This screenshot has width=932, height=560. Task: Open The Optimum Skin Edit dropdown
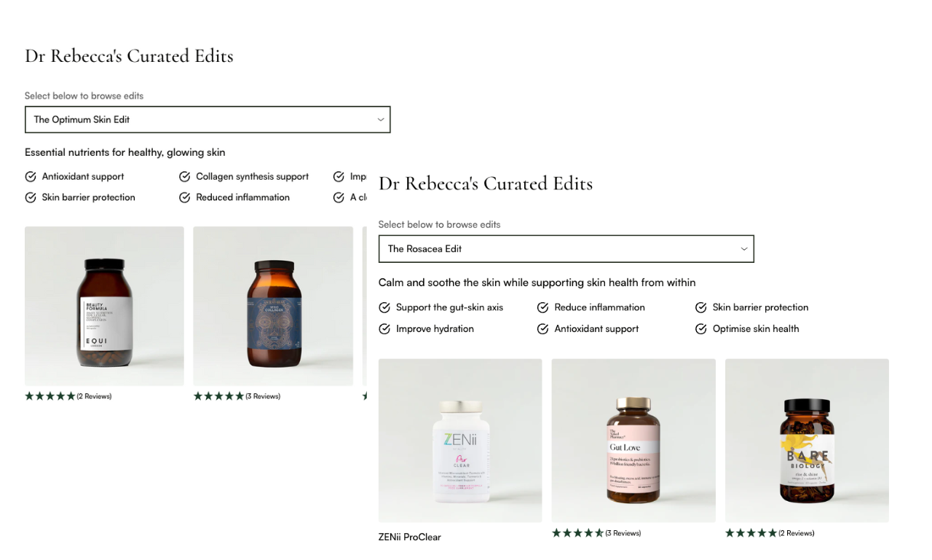pyautogui.click(x=208, y=119)
